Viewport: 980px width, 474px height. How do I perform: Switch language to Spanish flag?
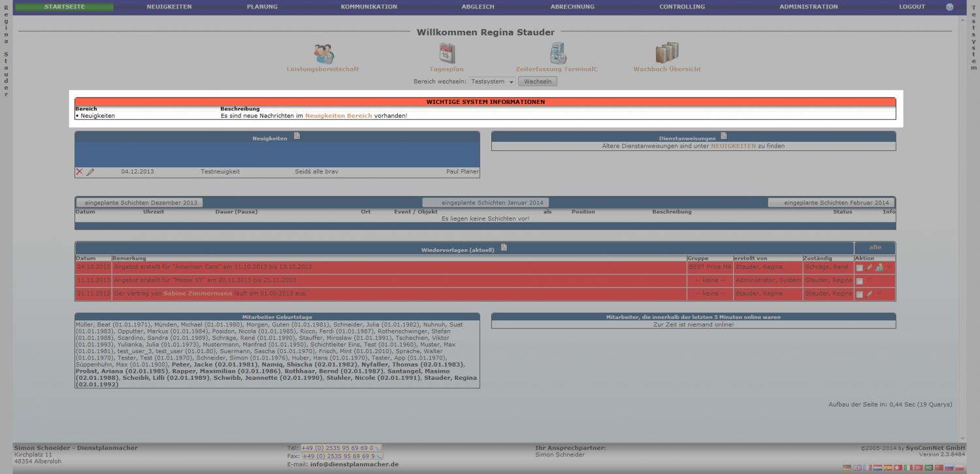[x=888, y=467]
